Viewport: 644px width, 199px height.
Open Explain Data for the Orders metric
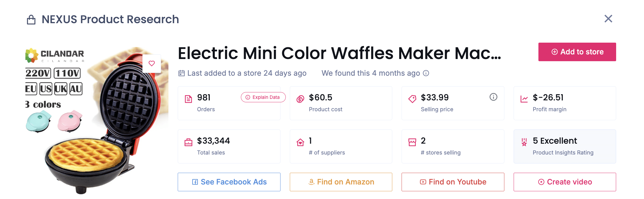[x=263, y=97]
